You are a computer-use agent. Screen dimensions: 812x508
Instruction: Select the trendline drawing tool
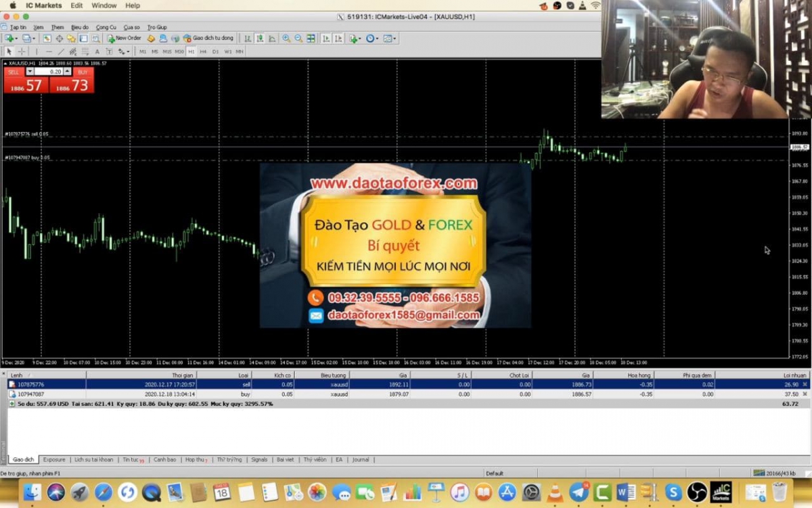[x=61, y=51]
